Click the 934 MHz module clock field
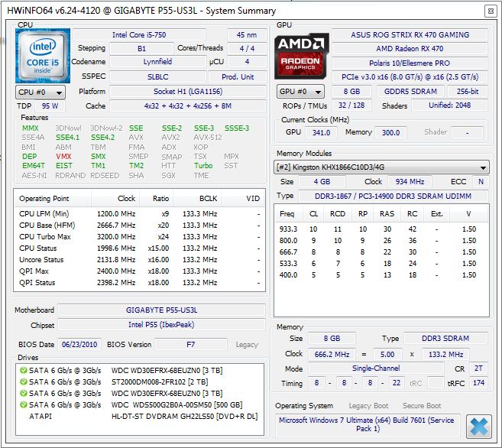 [x=410, y=182]
